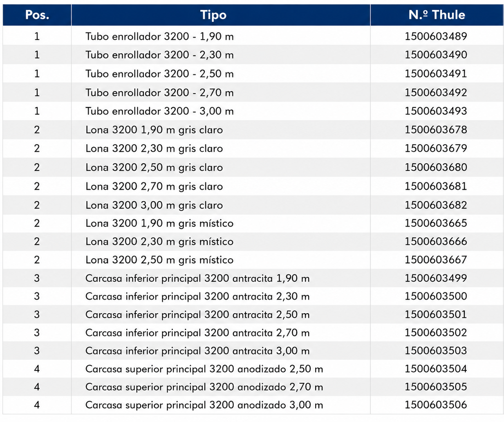Select 'Carcasa superior principal 3200 anodizado 3,00 m'
Screen dimensions: 504x422
(x=204, y=405)
